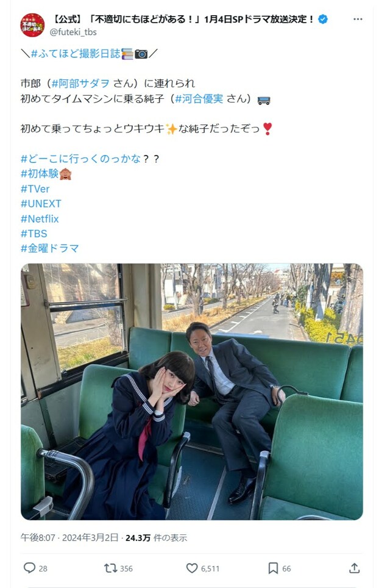Open hashtag #TVer
The image size is (390, 588).
point(35,188)
